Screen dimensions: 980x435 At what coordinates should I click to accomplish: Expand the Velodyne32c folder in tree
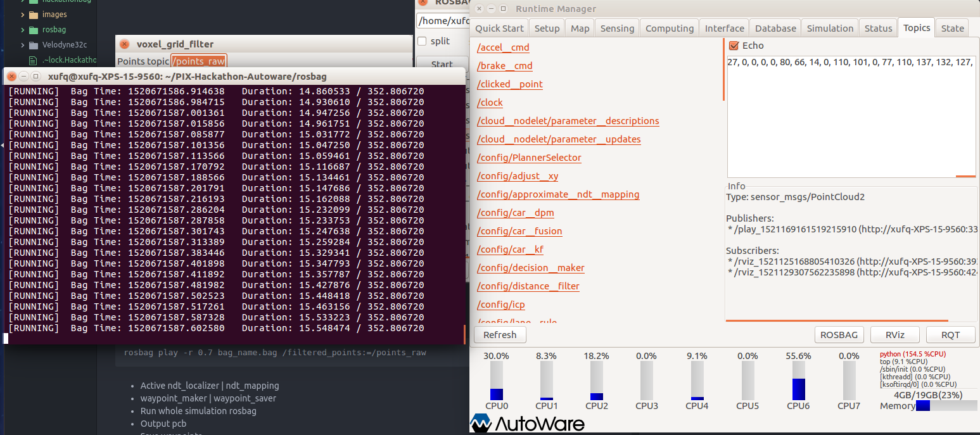tap(23, 45)
